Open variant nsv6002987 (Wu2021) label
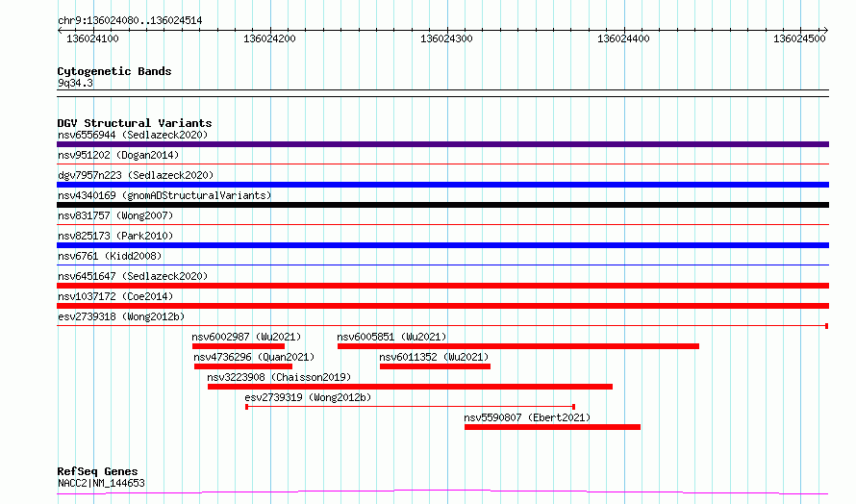 pos(247,337)
